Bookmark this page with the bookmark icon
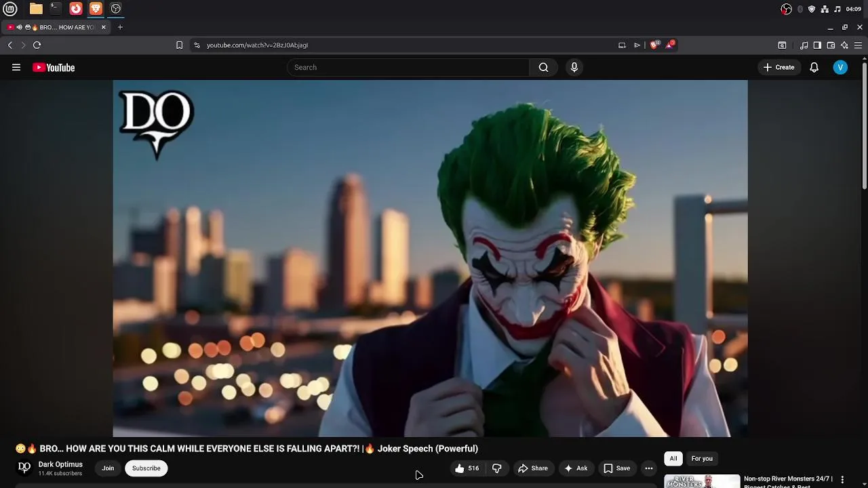The height and width of the screenshot is (488, 868). point(179,45)
